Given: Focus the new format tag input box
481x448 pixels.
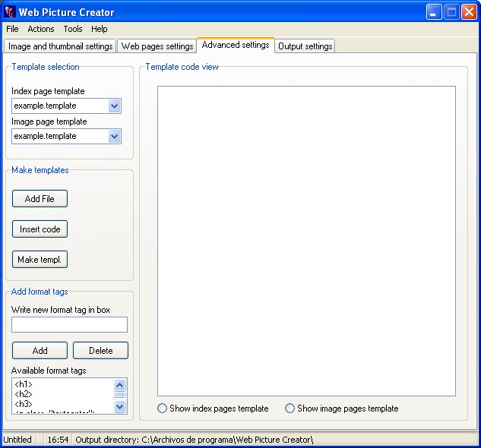Looking at the screenshot, I should coord(69,325).
